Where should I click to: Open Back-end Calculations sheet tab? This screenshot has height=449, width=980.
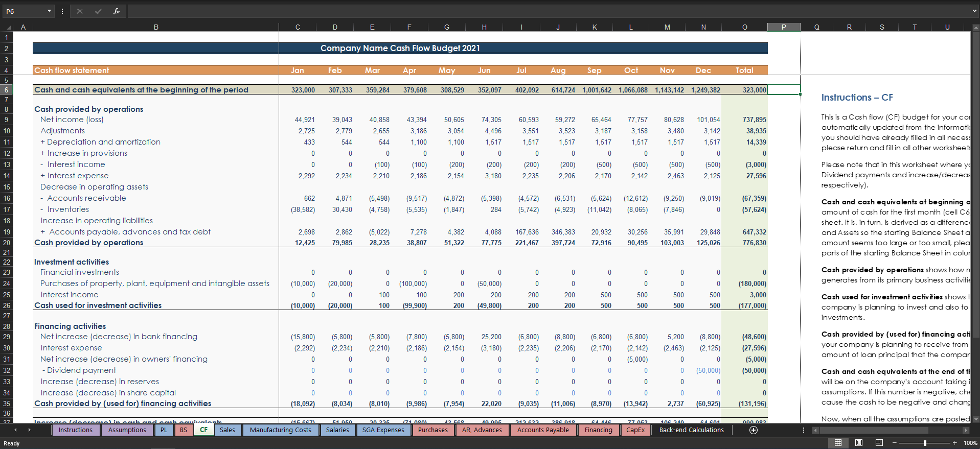(x=691, y=430)
